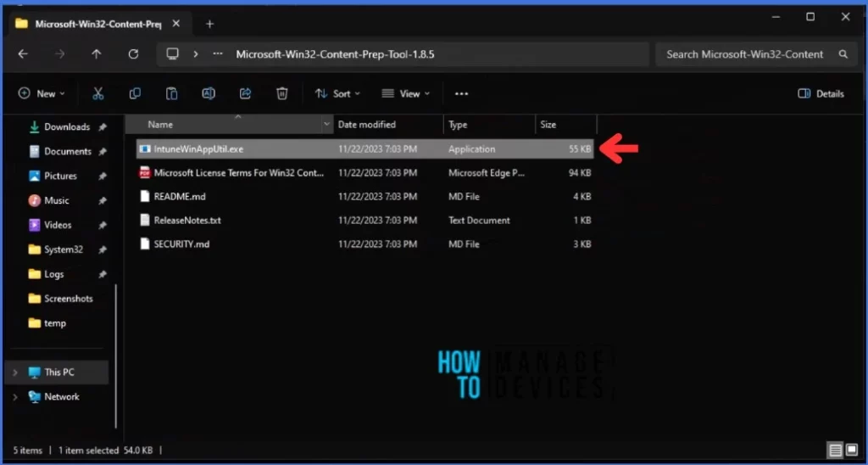
Task: Open the Sort dropdown menu
Action: tap(337, 93)
